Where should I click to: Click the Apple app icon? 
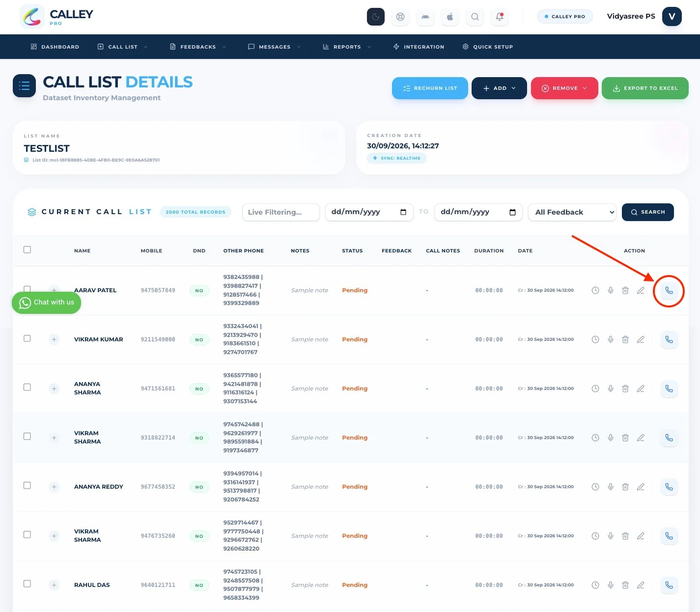click(450, 17)
